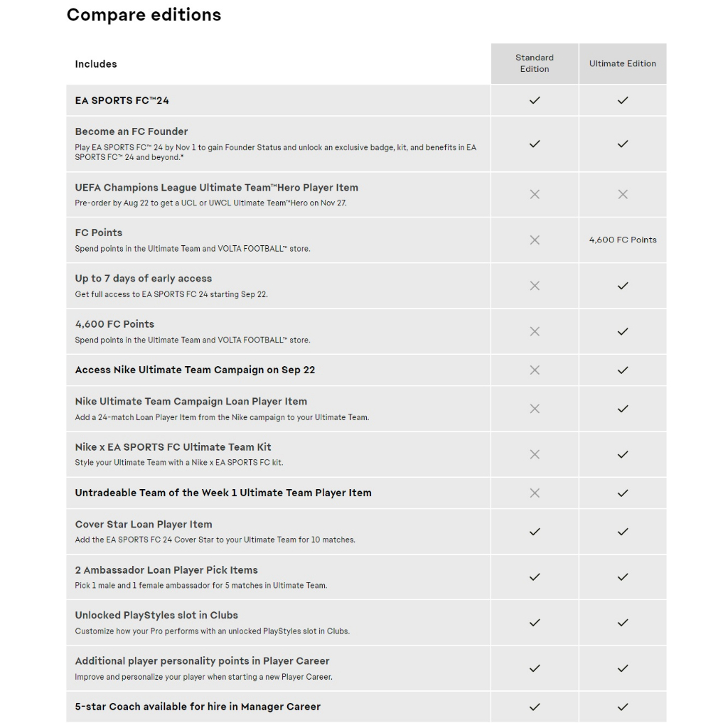Image resolution: width=728 pixels, height=728 pixels.
Task: Click Standard Edition X for FC Points row
Action: [x=535, y=240]
